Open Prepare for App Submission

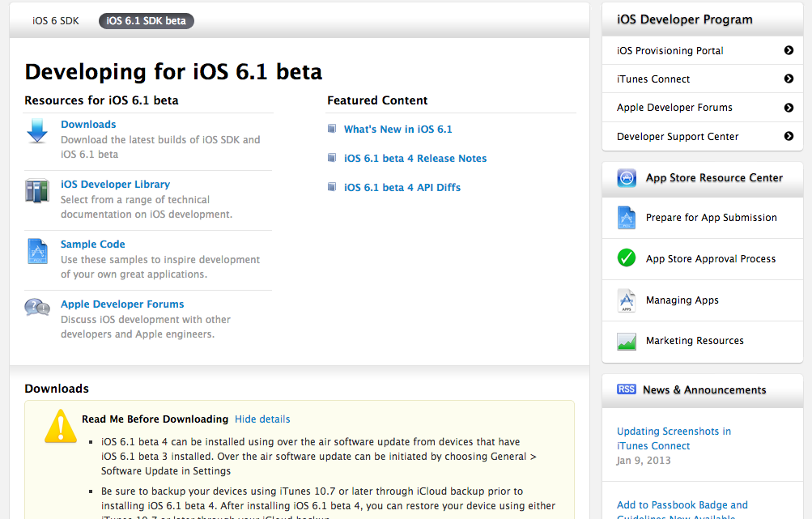point(711,218)
